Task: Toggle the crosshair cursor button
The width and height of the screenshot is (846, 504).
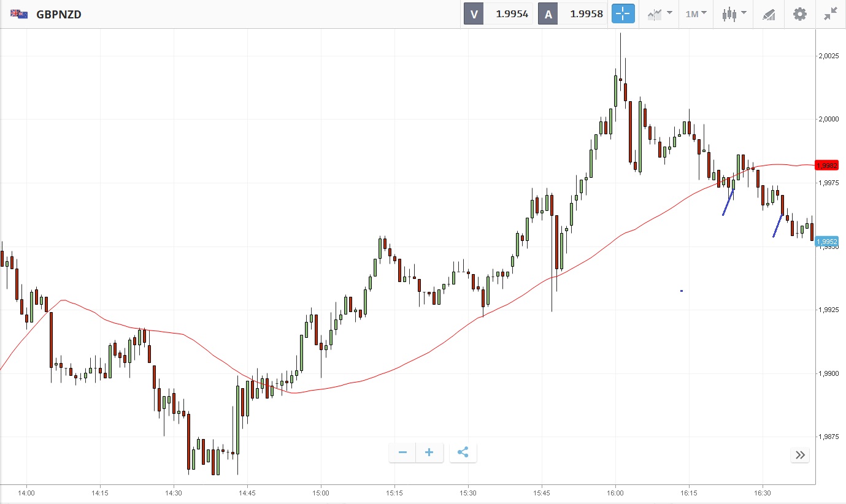Action: [x=622, y=13]
